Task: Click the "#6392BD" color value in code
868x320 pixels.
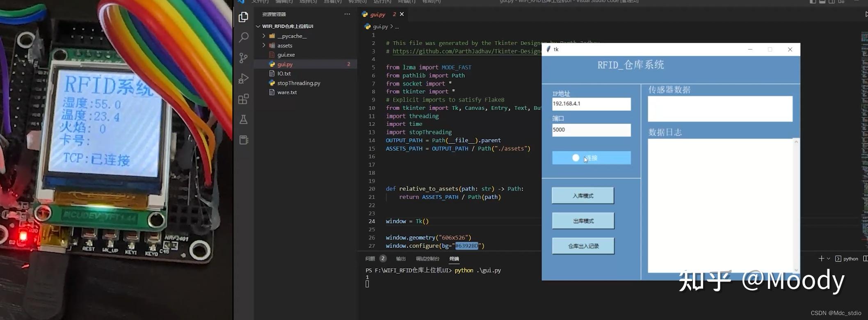Action: coord(466,246)
